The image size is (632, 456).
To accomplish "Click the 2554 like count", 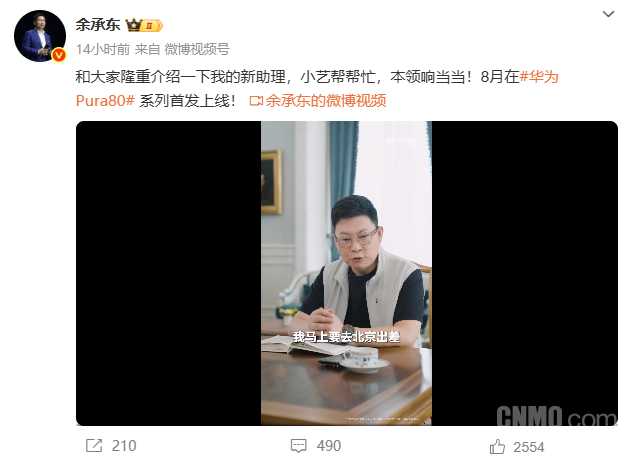I will pos(529,447).
